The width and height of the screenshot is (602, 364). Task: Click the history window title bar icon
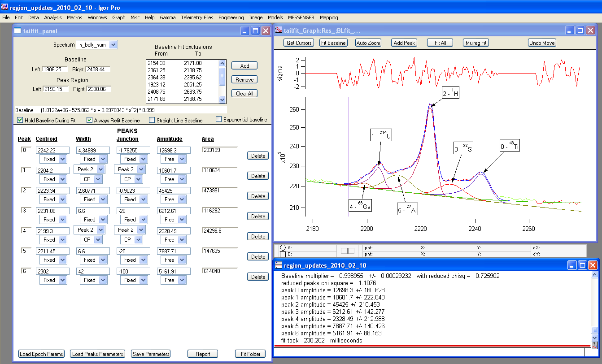(279, 265)
